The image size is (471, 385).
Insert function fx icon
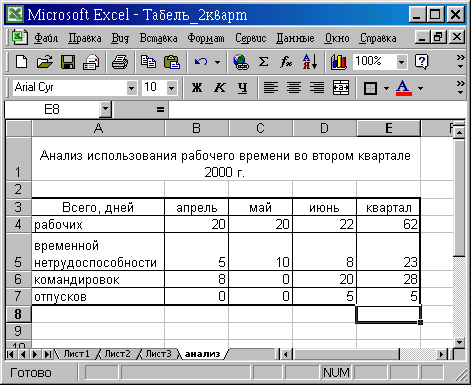pyautogui.click(x=286, y=62)
